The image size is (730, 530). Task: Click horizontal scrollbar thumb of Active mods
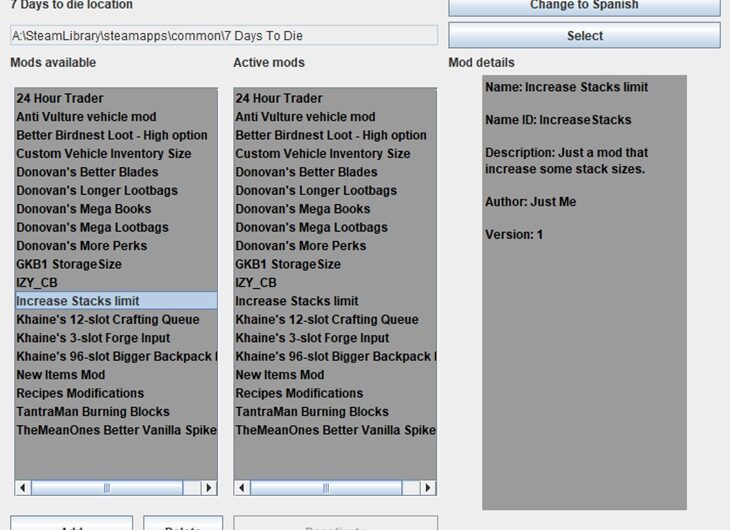pyautogui.click(x=326, y=488)
